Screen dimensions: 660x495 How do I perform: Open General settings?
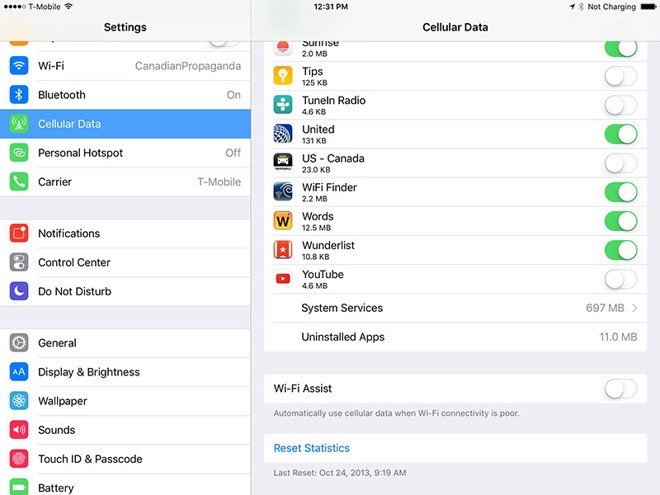click(125, 343)
